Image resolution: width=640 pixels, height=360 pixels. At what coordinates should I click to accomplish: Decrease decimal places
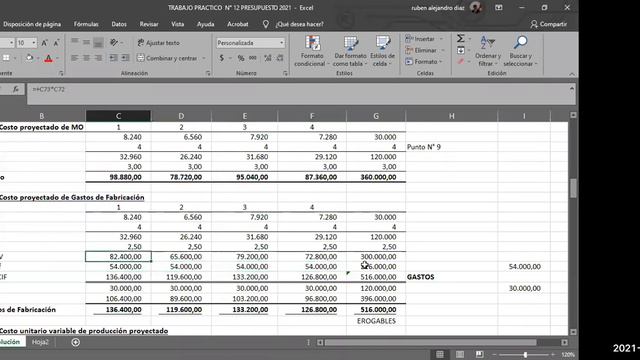(x=280, y=58)
